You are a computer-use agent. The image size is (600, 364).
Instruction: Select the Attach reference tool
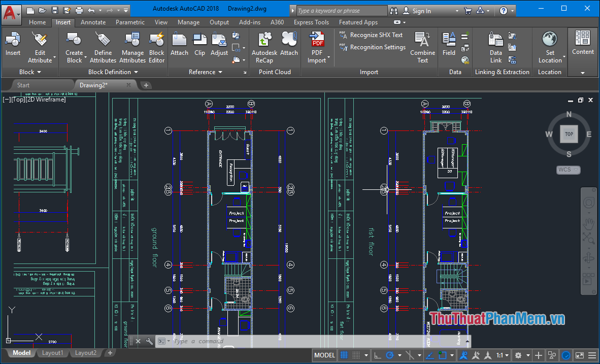pyautogui.click(x=179, y=46)
